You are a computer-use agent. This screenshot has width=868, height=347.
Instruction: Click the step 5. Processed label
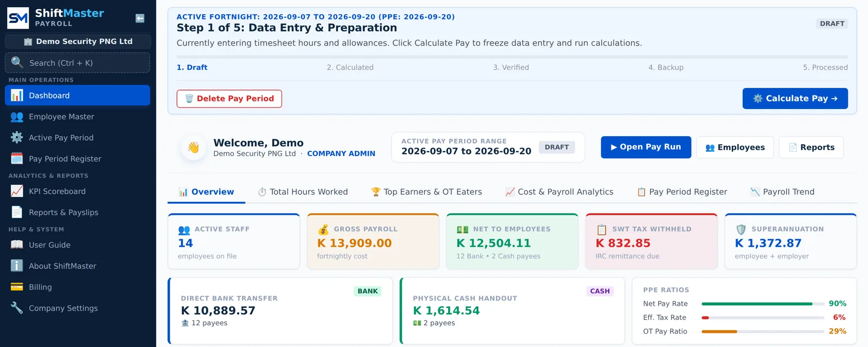tap(825, 67)
